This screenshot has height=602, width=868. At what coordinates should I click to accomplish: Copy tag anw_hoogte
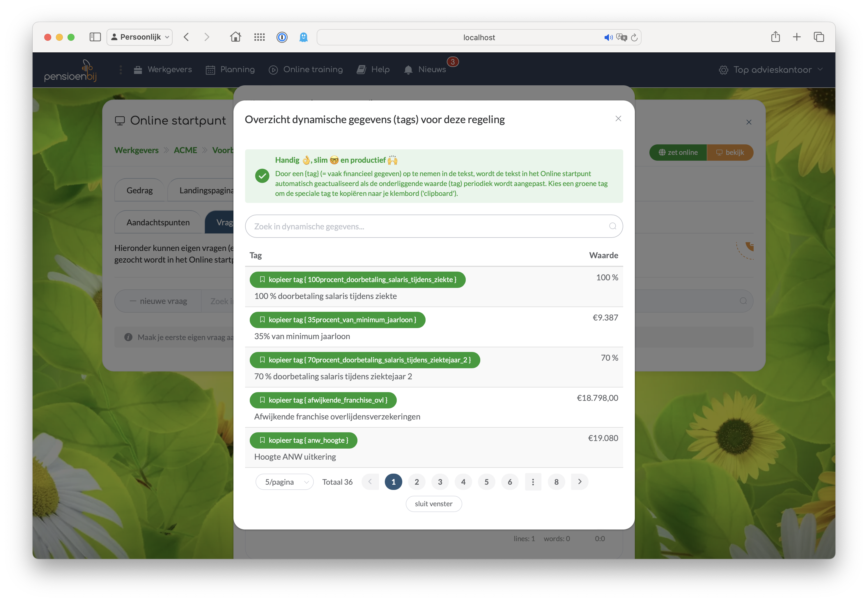click(304, 440)
